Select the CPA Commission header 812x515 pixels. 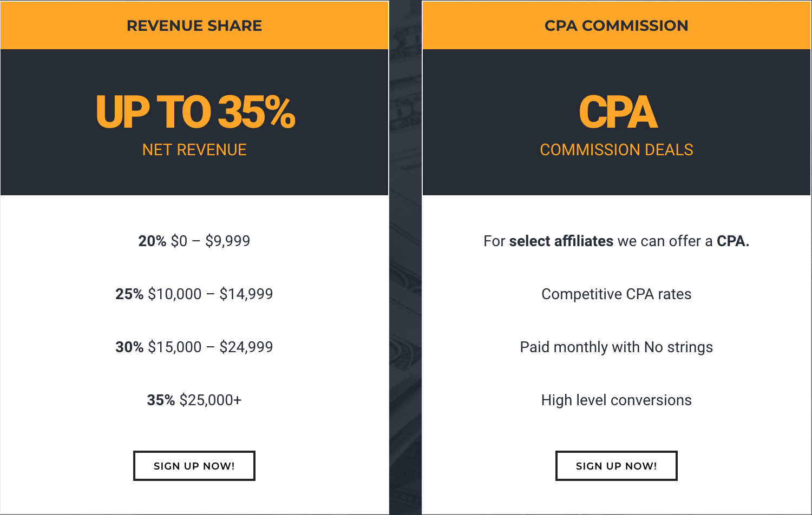click(617, 25)
